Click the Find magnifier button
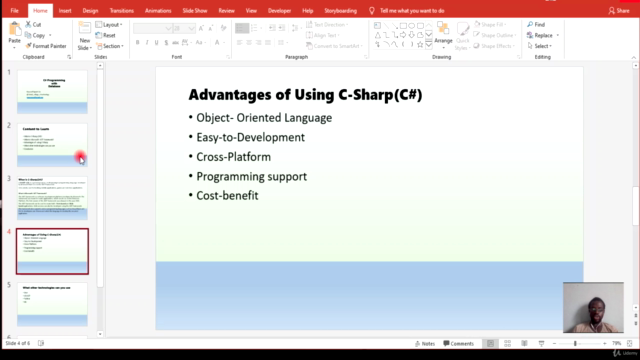The height and width of the screenshot is (360, 640). coord(536,24)
